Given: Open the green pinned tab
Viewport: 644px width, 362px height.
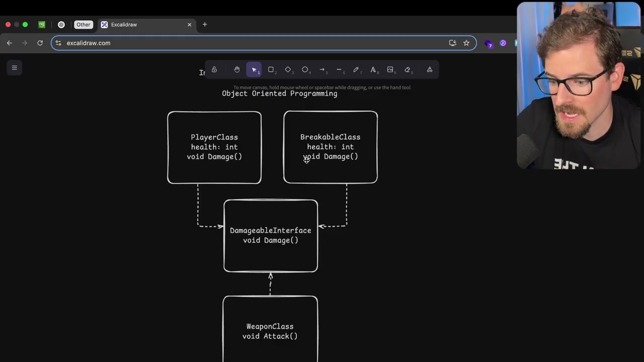Looking at the screenshot, I should [42, 25].
